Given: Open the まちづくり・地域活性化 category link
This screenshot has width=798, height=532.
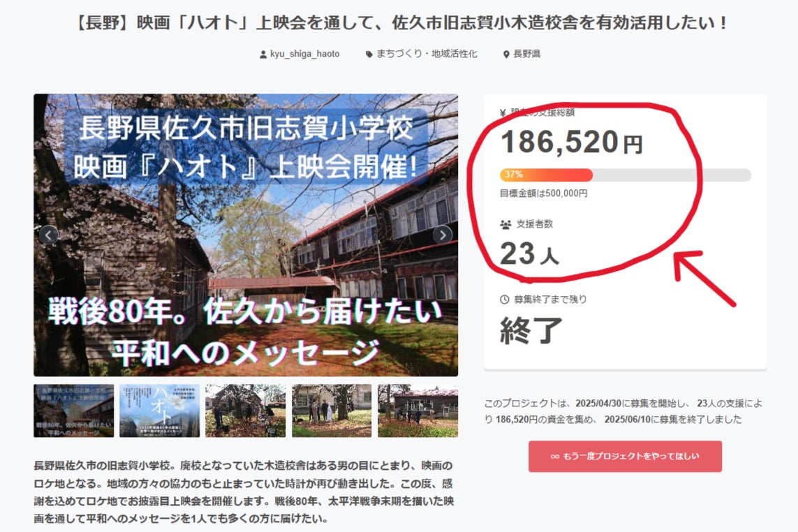Looking at the screenshot, I should [x=427, y=54].
